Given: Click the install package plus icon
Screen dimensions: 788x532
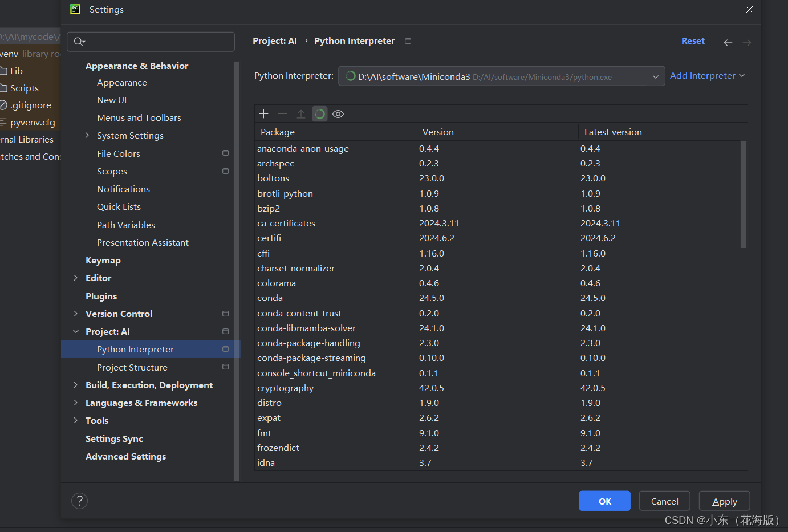Looking at the screenshot, I should pyautogui.click(x=263, y=114).
